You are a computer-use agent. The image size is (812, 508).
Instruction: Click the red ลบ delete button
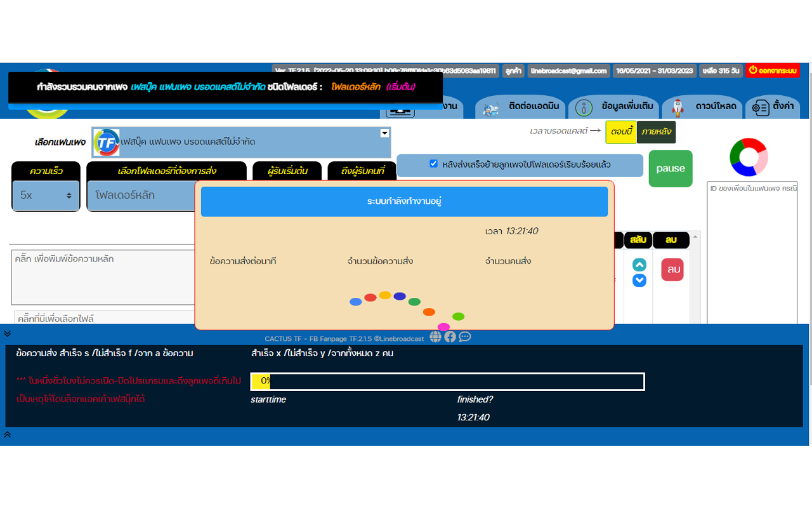pos(672,269)
